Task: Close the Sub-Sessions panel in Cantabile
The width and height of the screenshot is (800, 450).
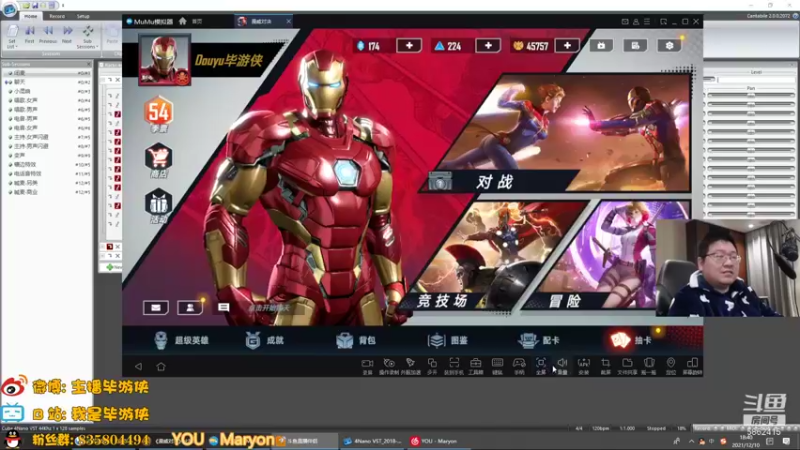Action: click(x=89, y=64)
